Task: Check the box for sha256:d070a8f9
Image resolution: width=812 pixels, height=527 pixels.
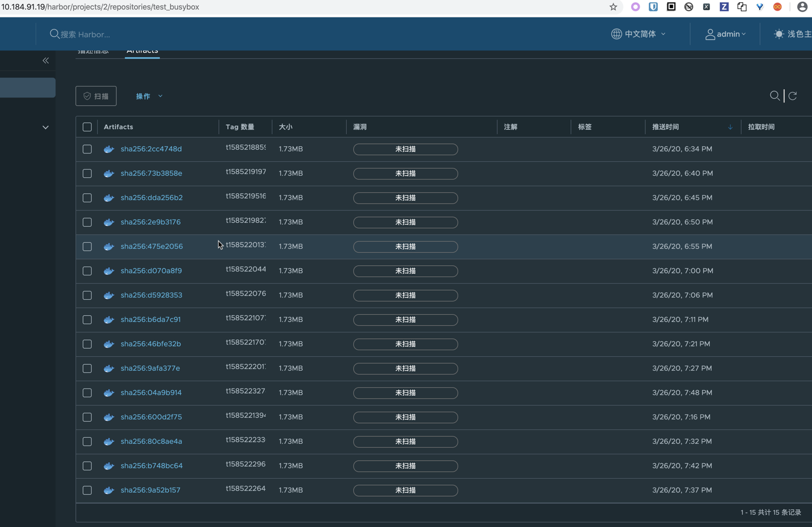Action: 87,271
